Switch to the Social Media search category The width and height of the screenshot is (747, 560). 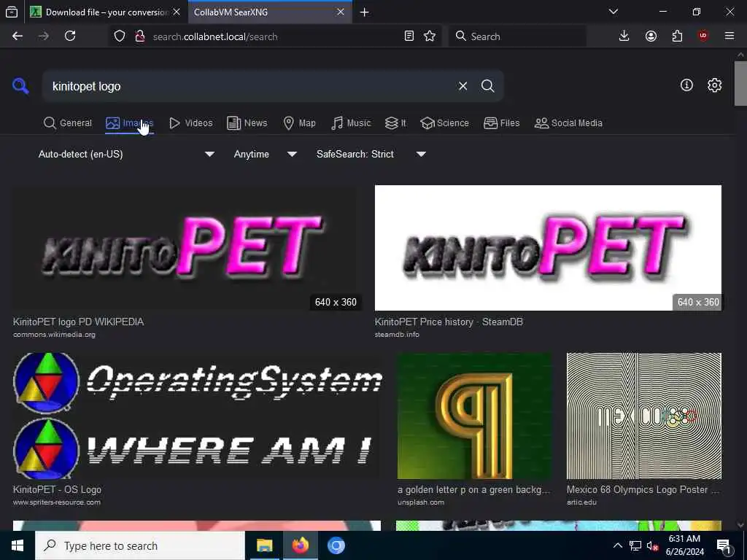click(x=568, y=122)
